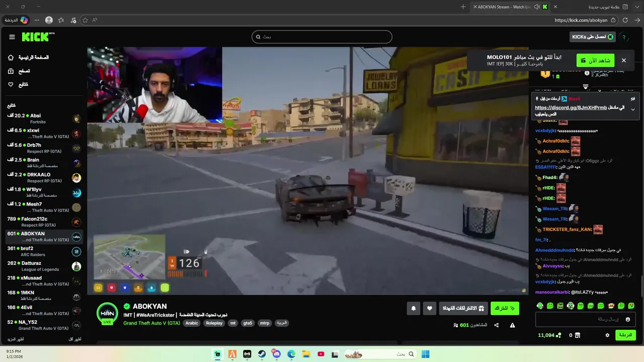Open Browse in the sidebar
The width and height of the screenshot is (644, 362).
point(19,71)
